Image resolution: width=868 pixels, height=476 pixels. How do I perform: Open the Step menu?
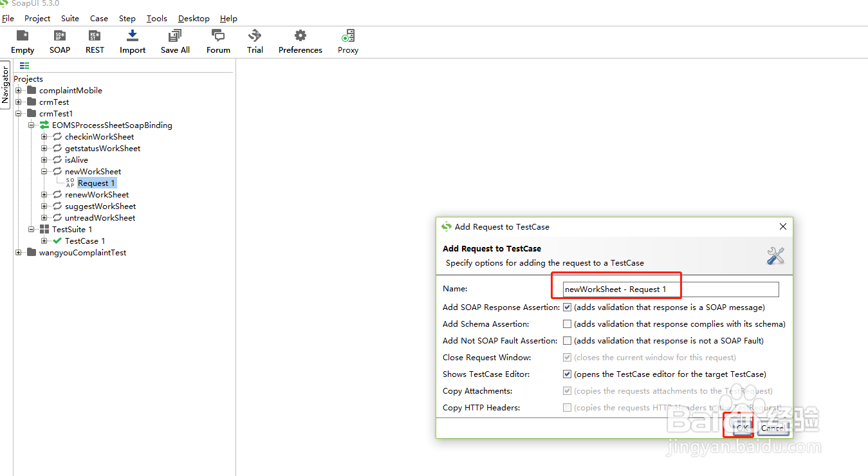[x=127, y=19]
